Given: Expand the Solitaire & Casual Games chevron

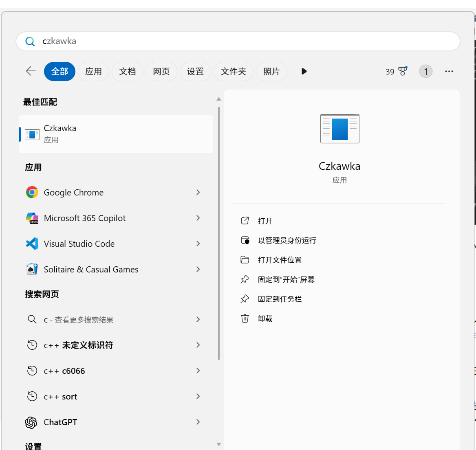Looking at the screenshot, I should (x=198, y=270).
